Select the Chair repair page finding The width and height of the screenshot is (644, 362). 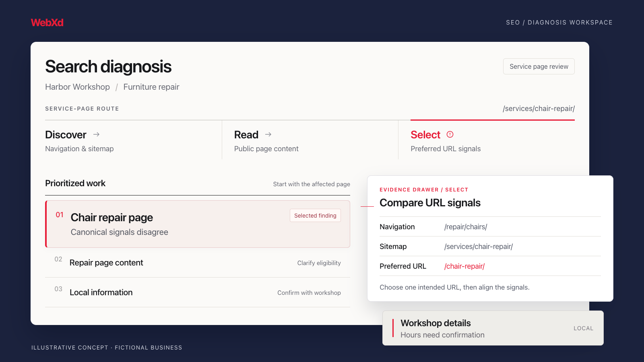(198, 224)
